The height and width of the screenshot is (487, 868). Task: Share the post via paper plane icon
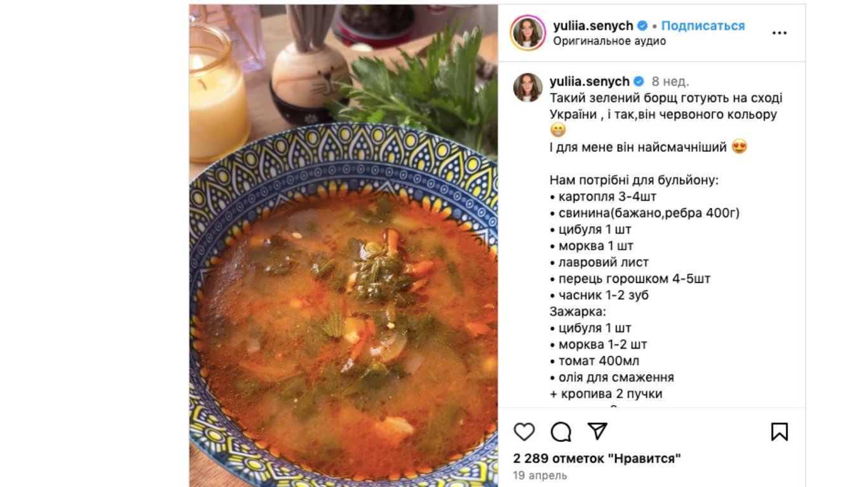coord(597,432)
